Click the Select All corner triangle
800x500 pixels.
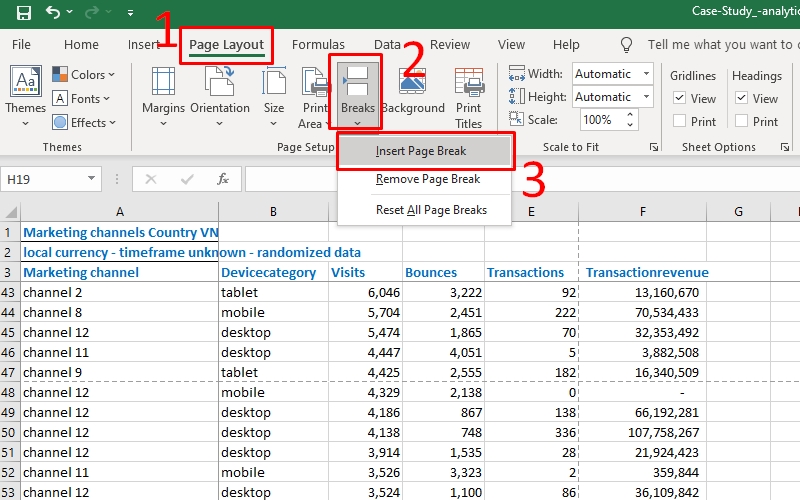point(11,212)
